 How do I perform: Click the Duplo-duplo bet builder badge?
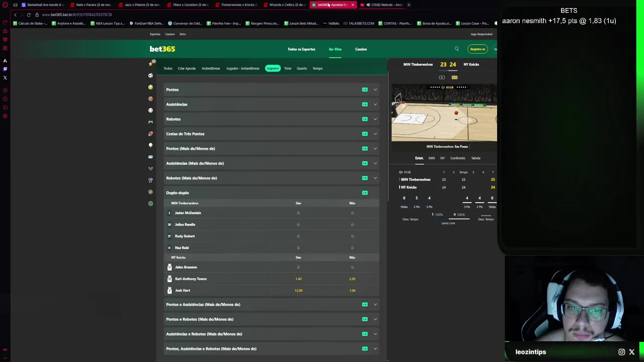click(365, 193)
